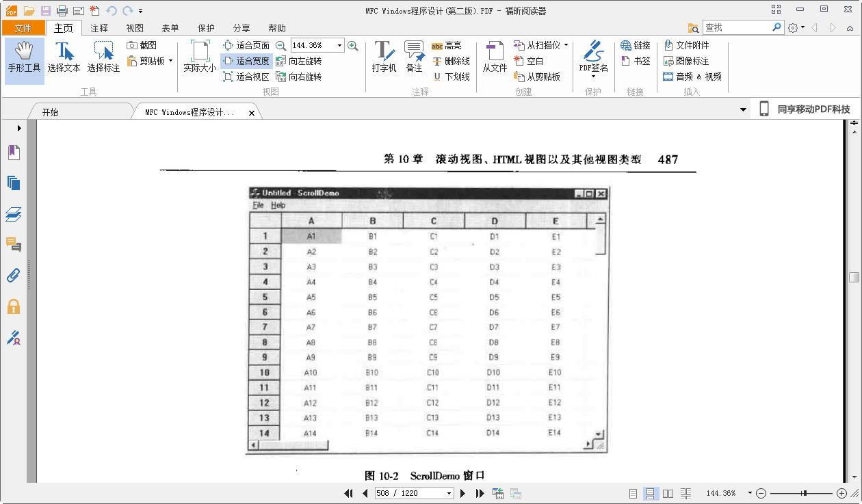This screenshot has width=862, height=504.
Task: Choose the 选择标注 select annotation tool
Action: (x=103, y=58)
